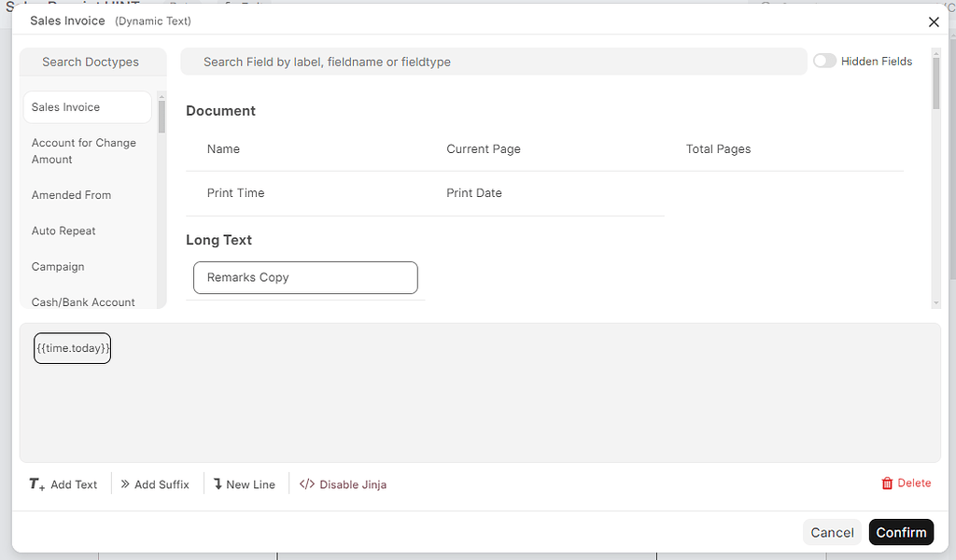Click the Add Text icon

(x=35, y=483)
